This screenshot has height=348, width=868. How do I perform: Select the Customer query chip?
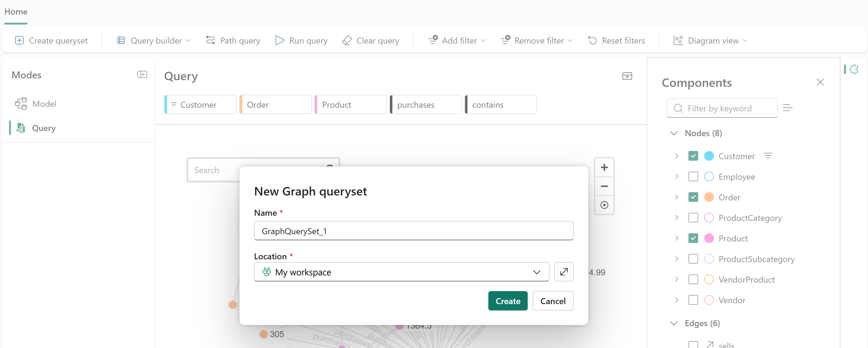200,104
